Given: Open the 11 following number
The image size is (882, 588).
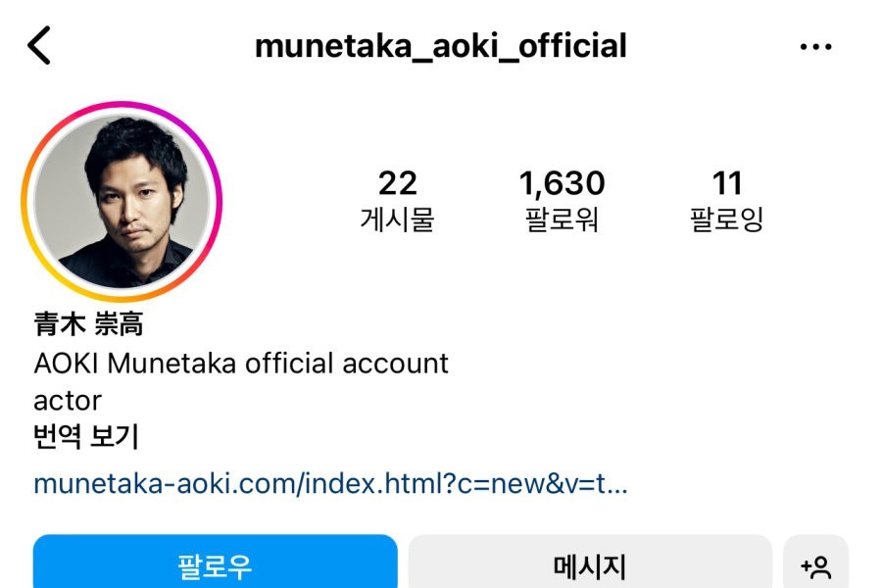Looking at the screenshot, I should [x=727, y=183].
